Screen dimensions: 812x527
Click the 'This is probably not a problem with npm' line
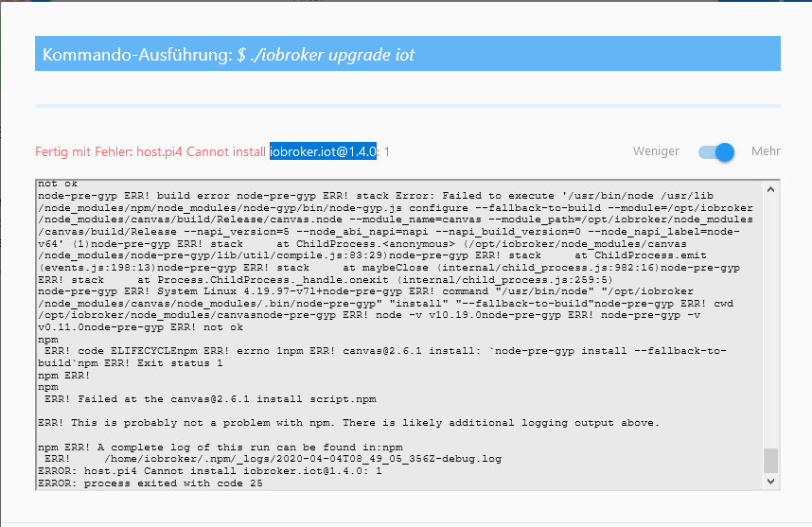pos(348,423)
